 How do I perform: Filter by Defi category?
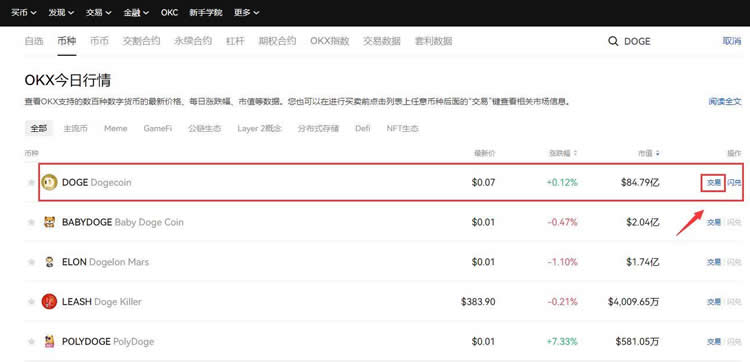click(x=363, y=129)
